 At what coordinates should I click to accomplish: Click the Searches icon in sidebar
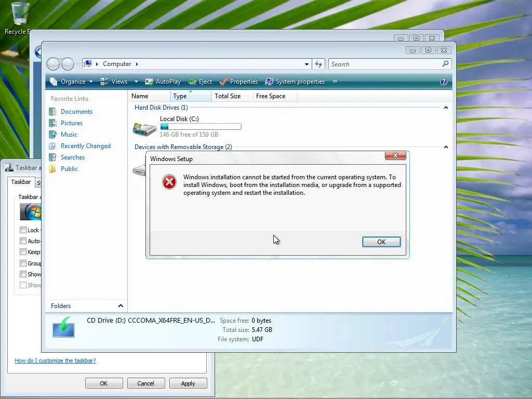pos(52,157)
